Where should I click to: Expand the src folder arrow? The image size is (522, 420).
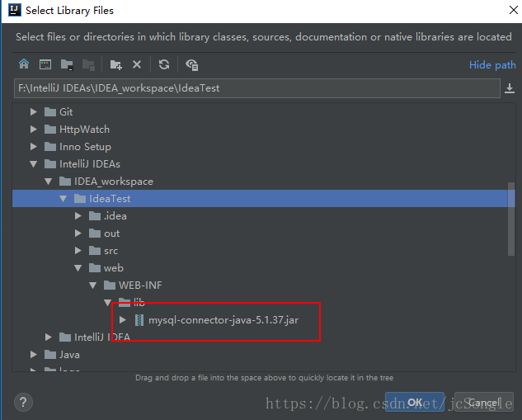(x=78, y=251)
